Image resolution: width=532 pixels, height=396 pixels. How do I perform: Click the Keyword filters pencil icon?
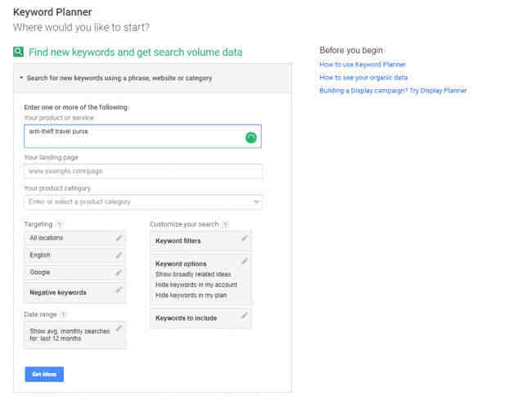click(x=244, y=239)
